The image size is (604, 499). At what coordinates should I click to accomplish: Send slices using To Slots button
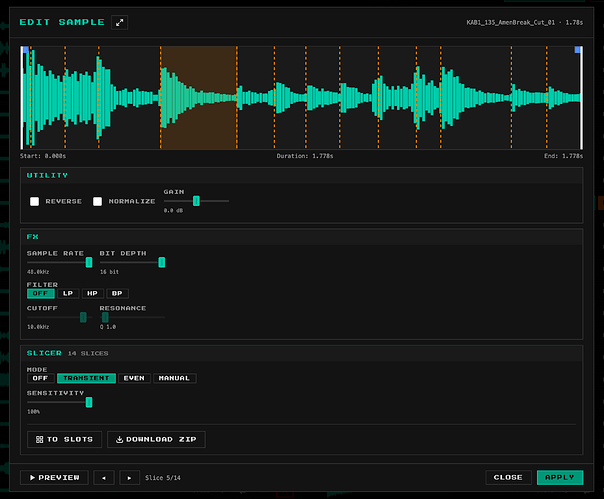coord(65,439)
